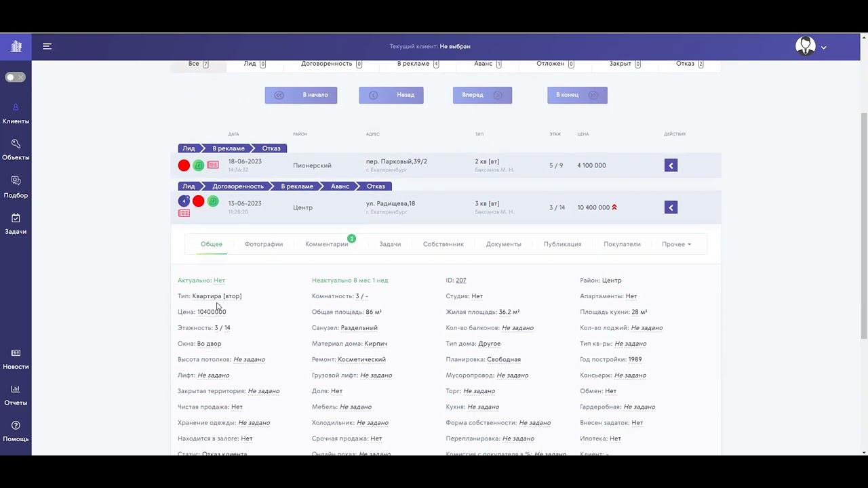Edit the Планировка Свободная value

504,359
